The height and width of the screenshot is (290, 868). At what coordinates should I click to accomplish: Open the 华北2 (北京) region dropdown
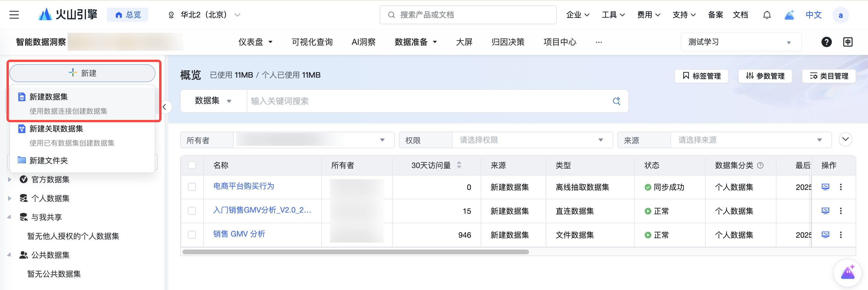click(204, 15)
